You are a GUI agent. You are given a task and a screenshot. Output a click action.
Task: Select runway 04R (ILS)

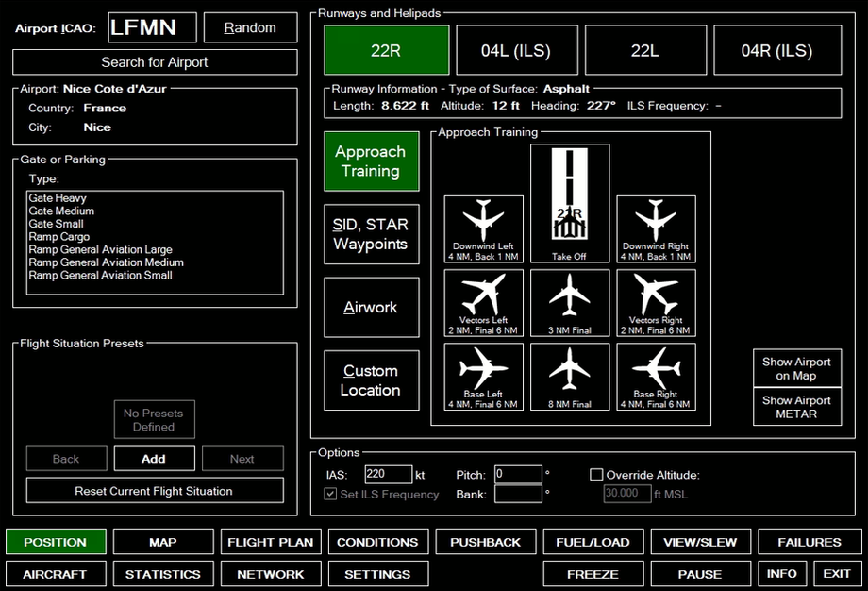click(777, 50)
